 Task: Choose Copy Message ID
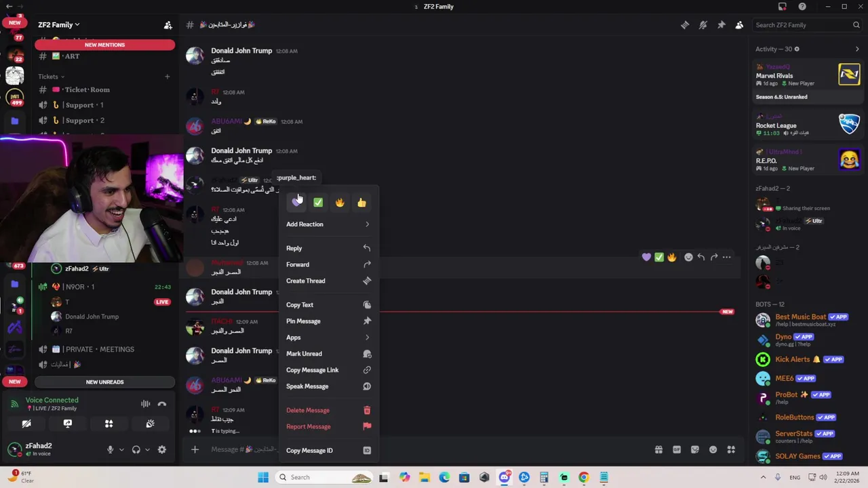(x=328, y=451)
